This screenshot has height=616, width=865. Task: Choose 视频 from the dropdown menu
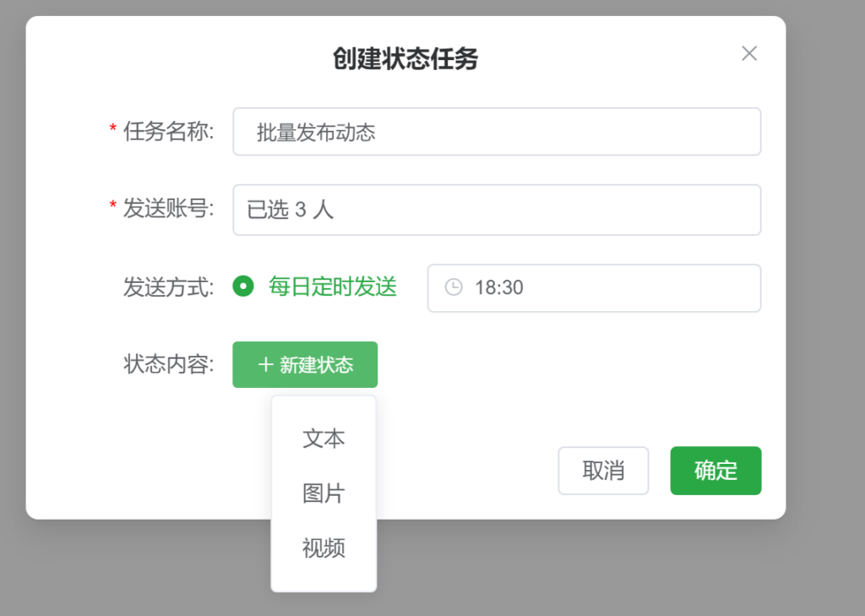[324, 548]
